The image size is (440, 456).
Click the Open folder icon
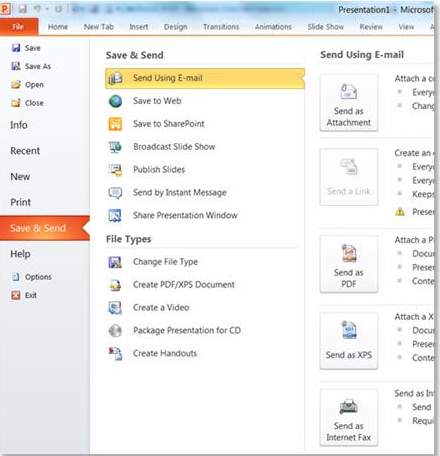click(x=16, y=85)
